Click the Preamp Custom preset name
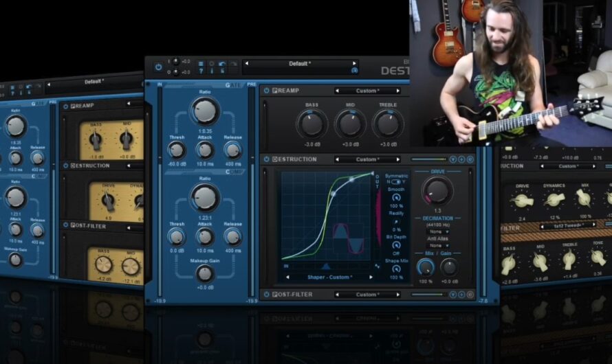 point(367,91)
